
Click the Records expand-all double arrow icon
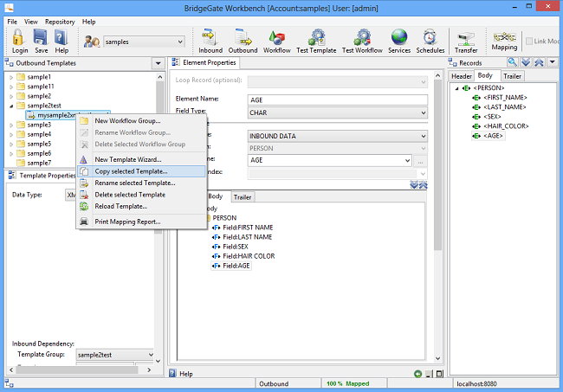pos(526,62)
